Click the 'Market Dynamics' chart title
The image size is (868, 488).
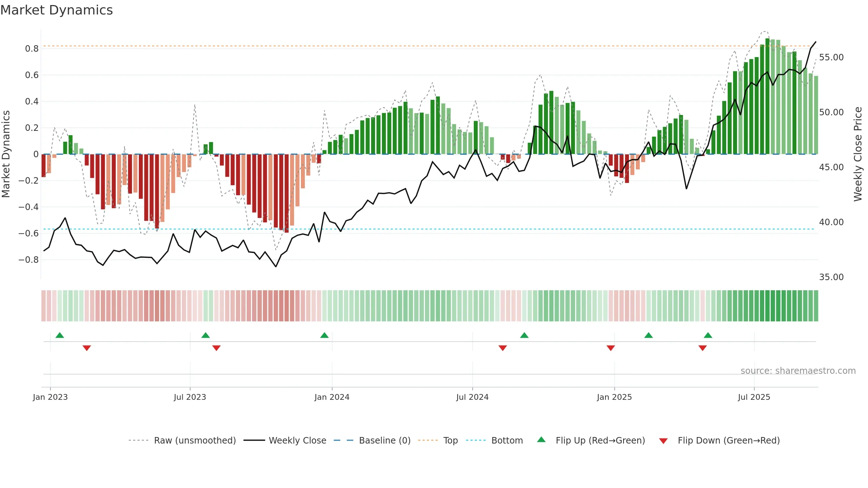coord(56,10)
